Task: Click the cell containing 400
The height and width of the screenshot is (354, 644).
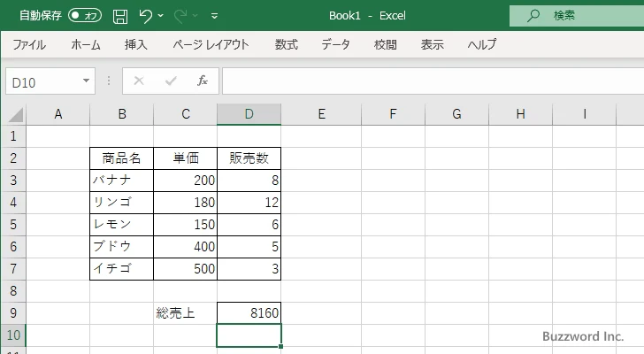Action: pos(185,247)
